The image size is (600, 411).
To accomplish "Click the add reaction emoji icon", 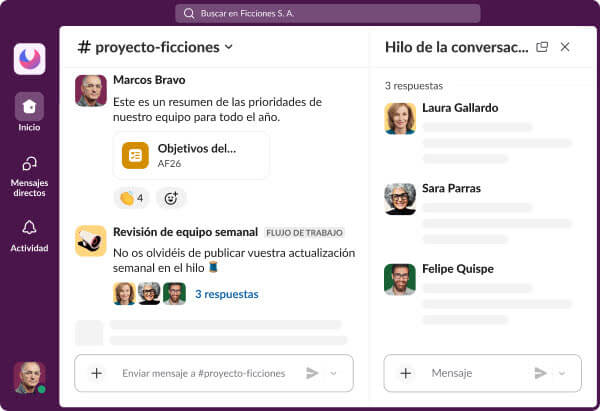I will coord(171,198).
